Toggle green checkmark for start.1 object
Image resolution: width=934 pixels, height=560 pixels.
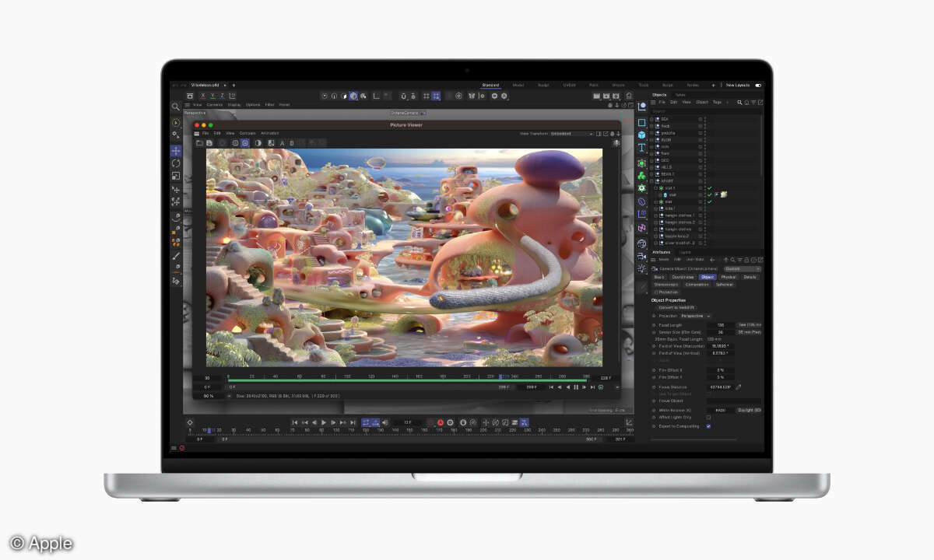click(x=710, y=188)
